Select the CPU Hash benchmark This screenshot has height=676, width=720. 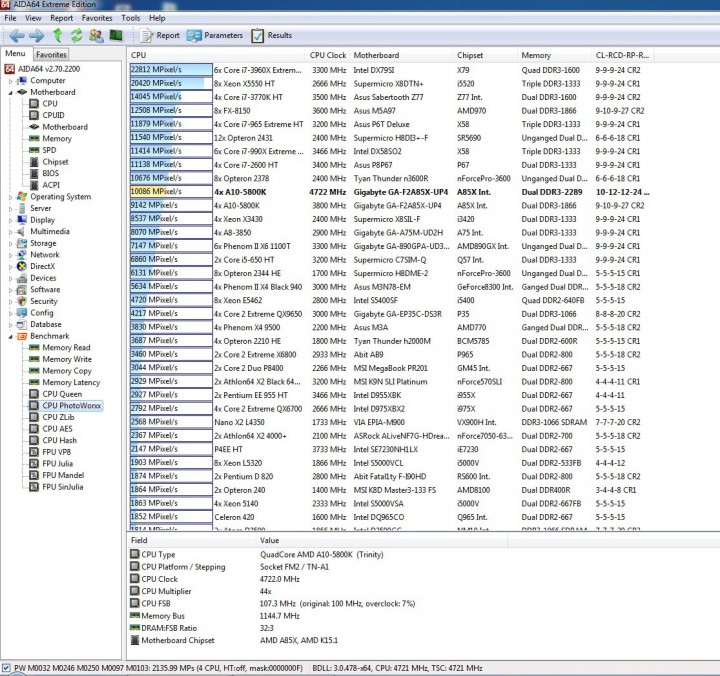59,440
